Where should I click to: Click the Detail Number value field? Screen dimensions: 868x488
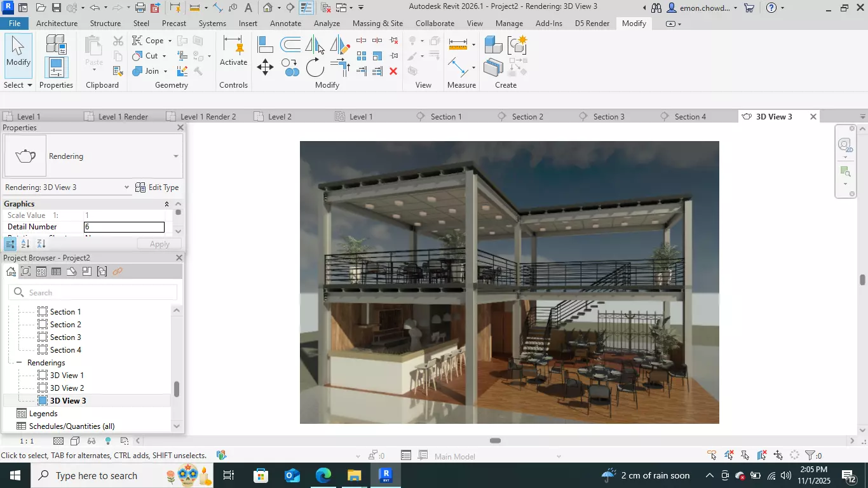click(125, 227)
